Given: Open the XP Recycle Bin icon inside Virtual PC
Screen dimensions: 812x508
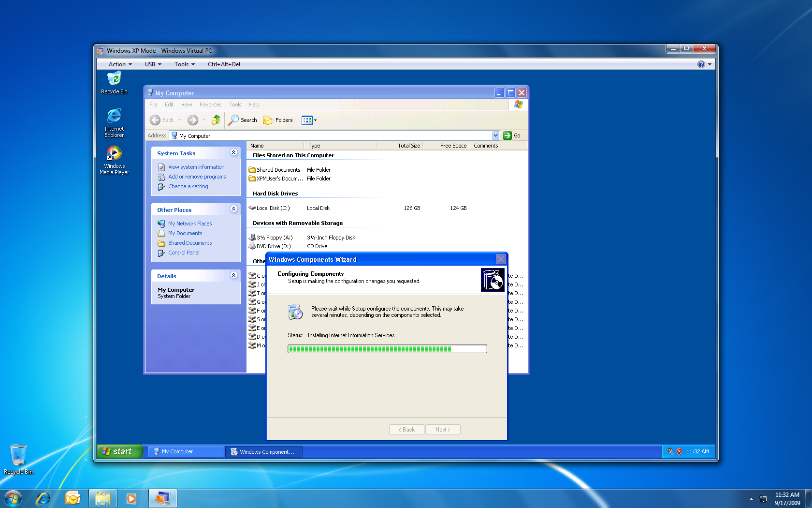Looking at the screenshot, I should pyautogui.click(x=114, y=83).
